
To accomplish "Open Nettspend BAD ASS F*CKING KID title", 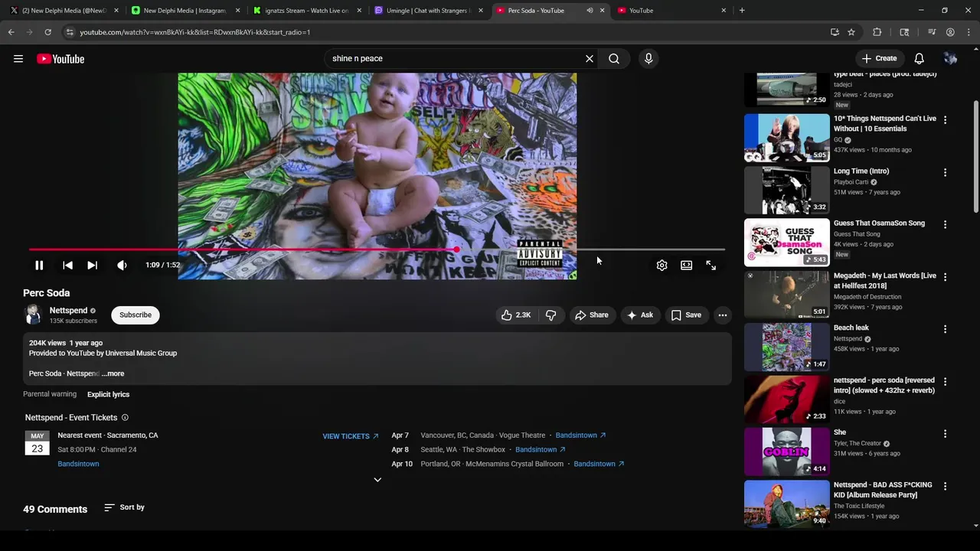I will pyautogui.click(x=883, y=490).
